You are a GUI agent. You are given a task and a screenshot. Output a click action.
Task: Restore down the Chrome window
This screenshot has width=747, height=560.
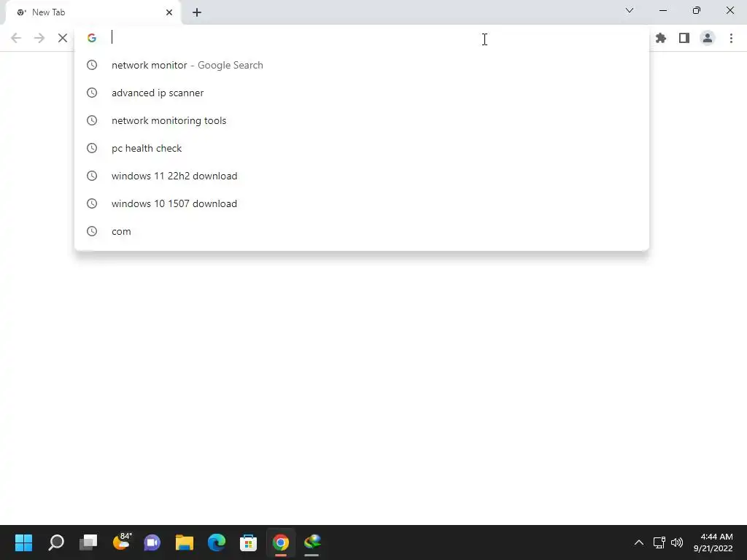697,10
